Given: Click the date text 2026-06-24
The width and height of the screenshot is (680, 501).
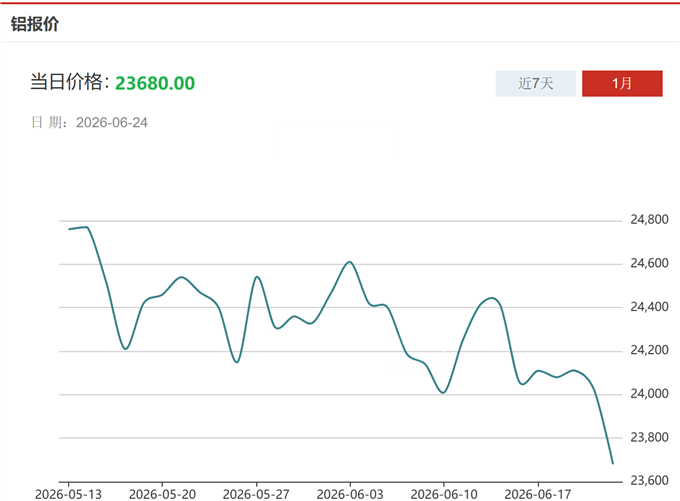Looking at the screenshot, I should (x=111, y=123).
